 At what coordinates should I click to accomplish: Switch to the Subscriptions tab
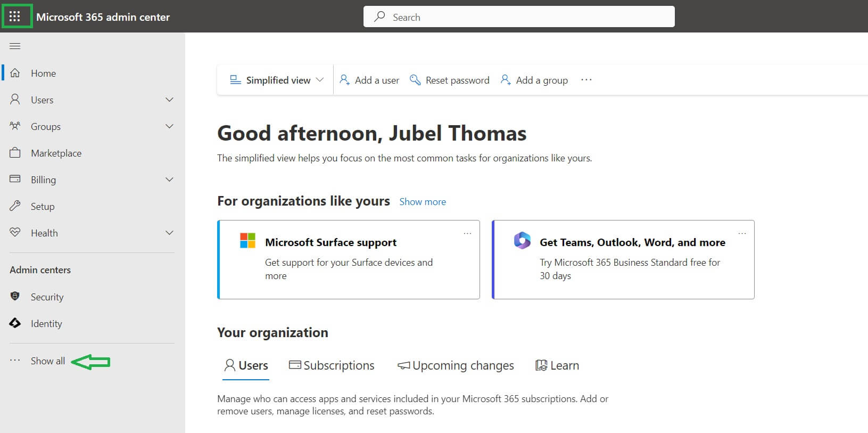(332, 365)
